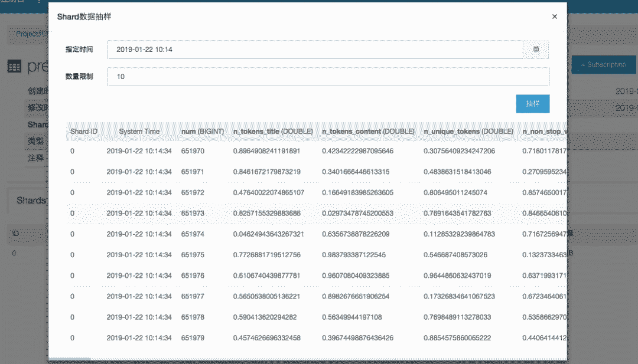Viewport: 638px width, 364px height.
Task: Click the + Subscription button
Action: point(603,64)
